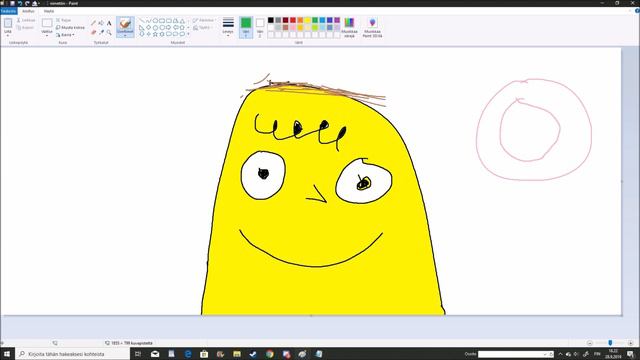
Task: Click the Task View taskbar icon
Action: click(138, 354)
